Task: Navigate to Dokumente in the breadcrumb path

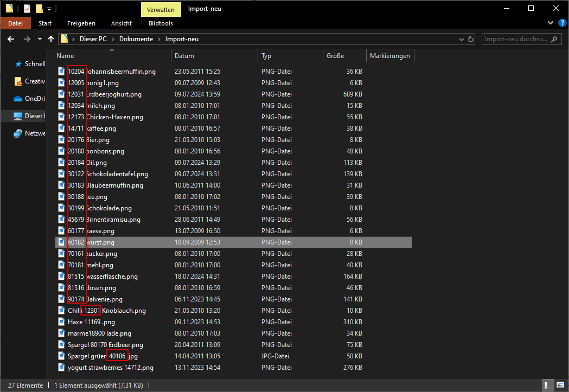Action: [x=136, y=39]
